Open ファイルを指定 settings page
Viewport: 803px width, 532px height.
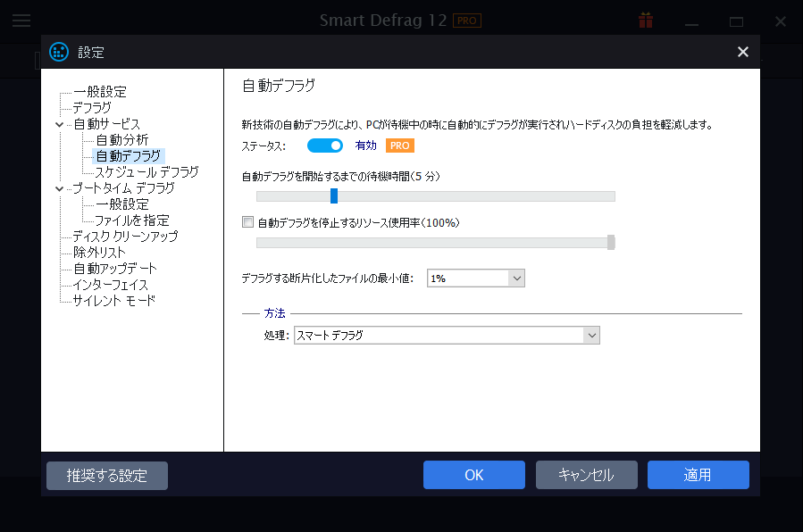(132, 220)
